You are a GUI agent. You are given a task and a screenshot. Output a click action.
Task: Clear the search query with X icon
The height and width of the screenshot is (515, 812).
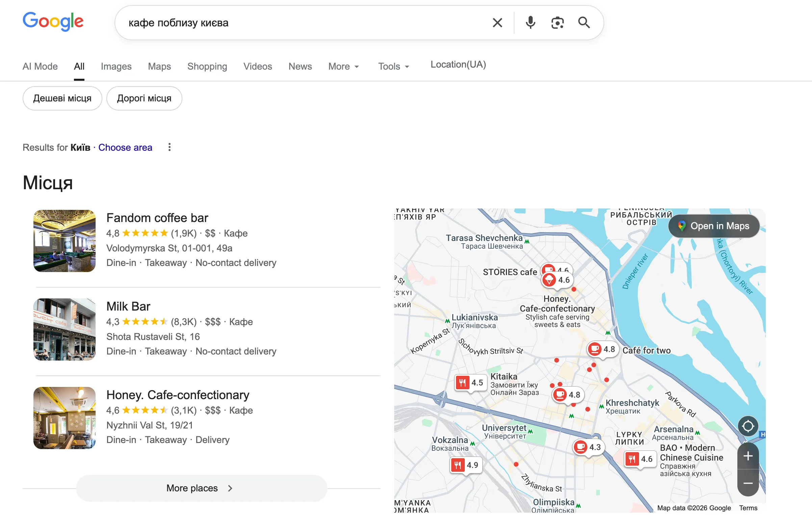(x=497, y=23)
